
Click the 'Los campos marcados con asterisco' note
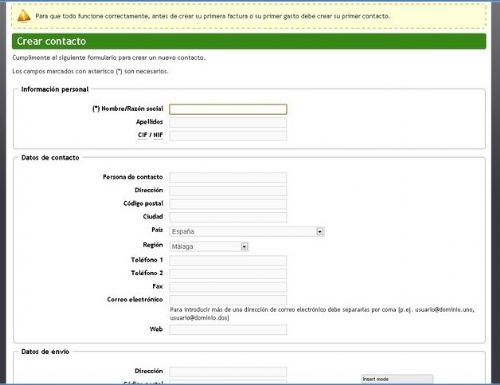coord(90,71)
